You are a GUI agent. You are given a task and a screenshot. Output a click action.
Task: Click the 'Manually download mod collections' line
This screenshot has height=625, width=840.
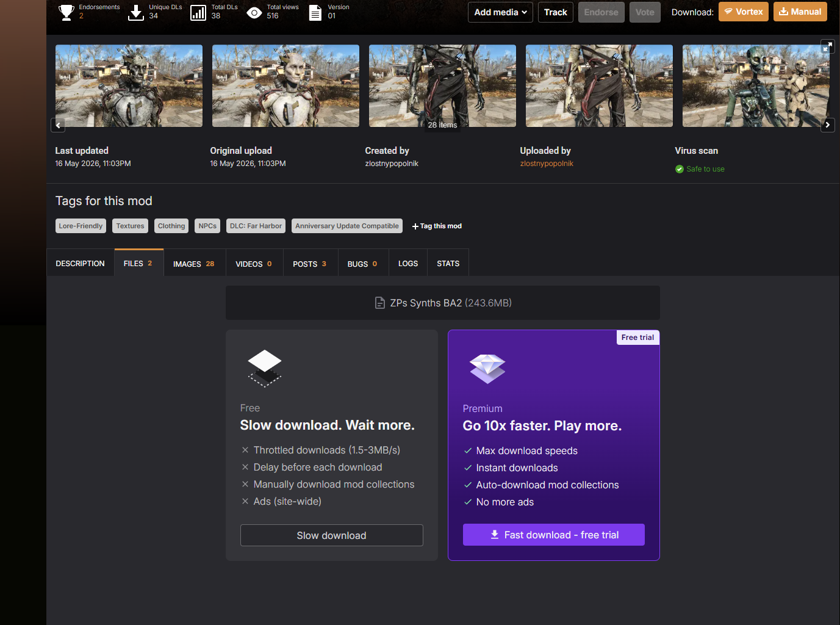point(328,484)
